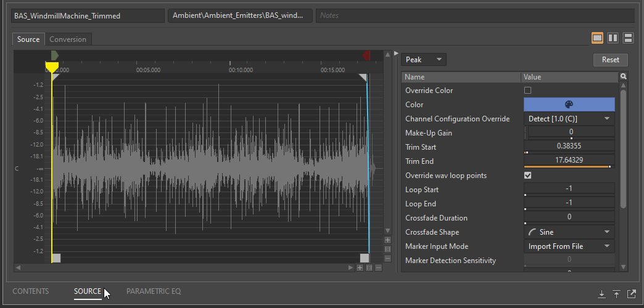Switch to the Conversion tab
The image size is (644, 308).
68,39
